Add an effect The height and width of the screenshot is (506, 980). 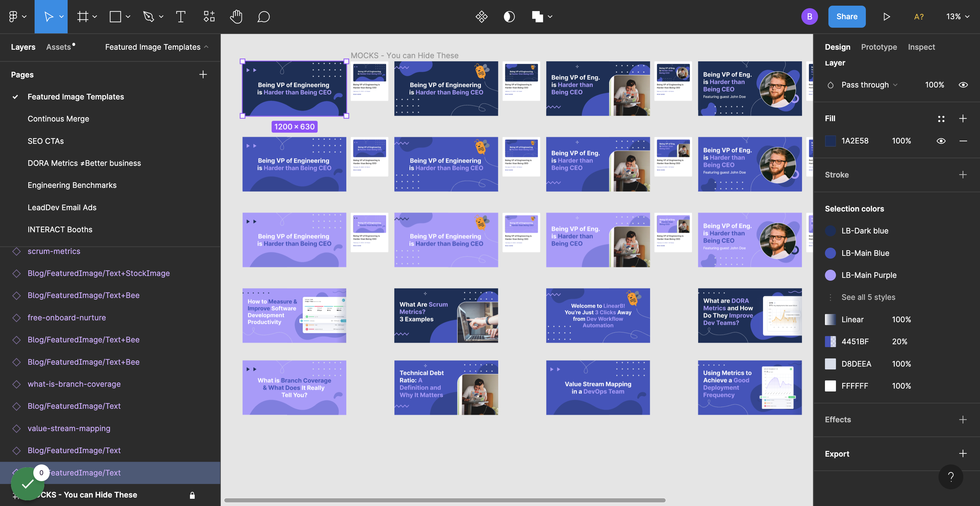click(x=963, y=419)
